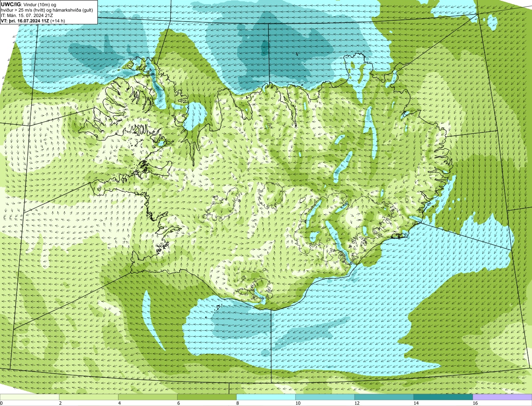This screenshot has width=532, height=406.
Task: Click the 12–14 m/s teal legend swatch
Action: pos(384,397)
